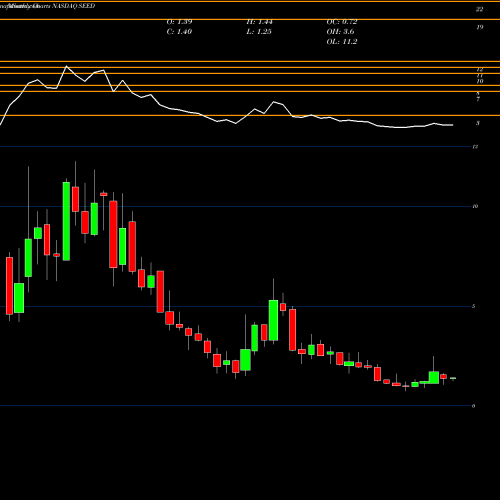Click the OC: 0.72 reading
Viewport: 500px width, 500px height.
pos(342,22)
